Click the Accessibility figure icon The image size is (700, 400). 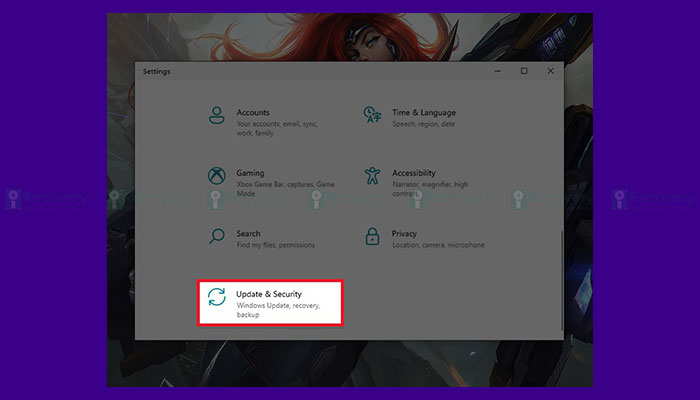372,176
